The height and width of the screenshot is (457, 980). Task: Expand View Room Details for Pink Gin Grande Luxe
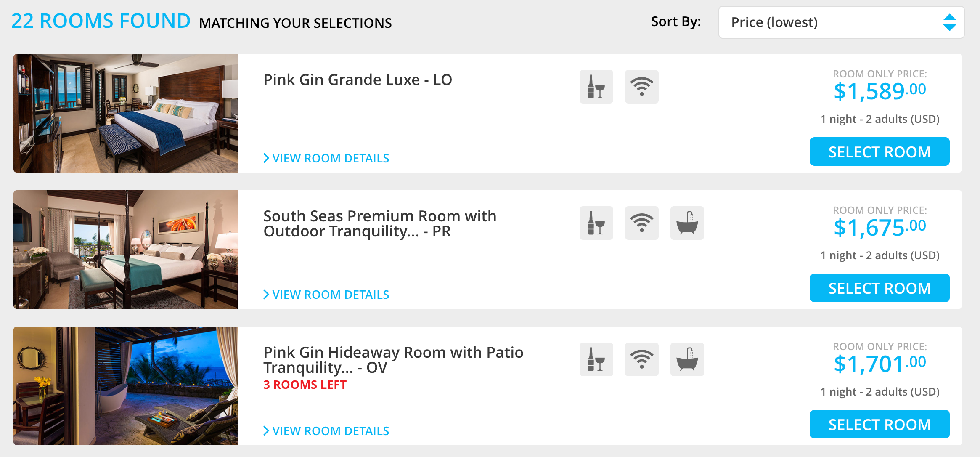(326, 158)
